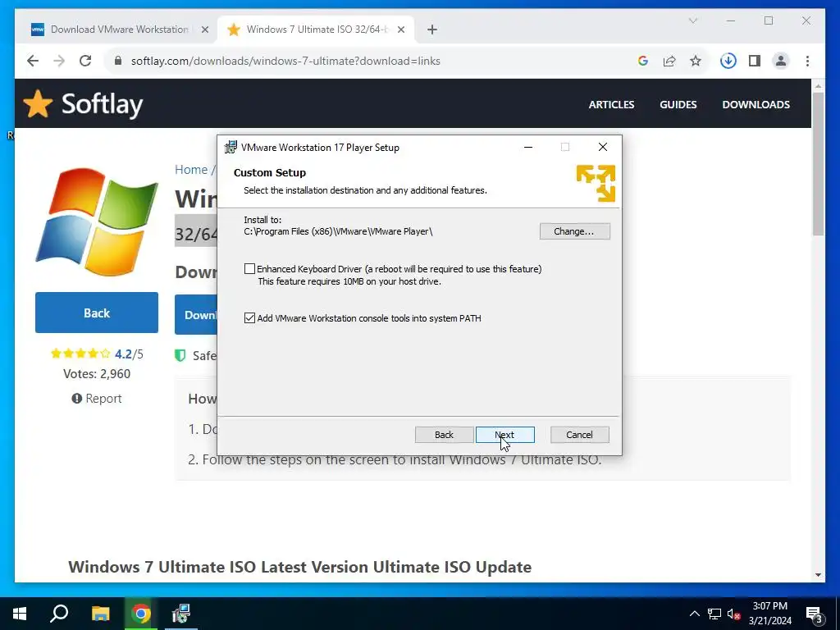840x630 pixels.
Task: Uncheck Add VMware console tools into PATH
Action: [x=249, y=318]
